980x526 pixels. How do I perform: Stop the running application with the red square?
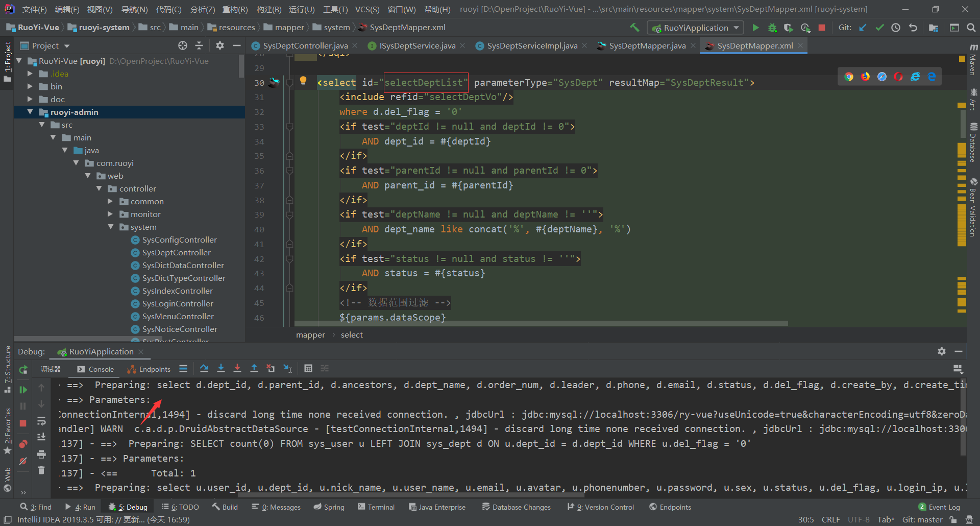pyautogui.click(x=822, y=28)
